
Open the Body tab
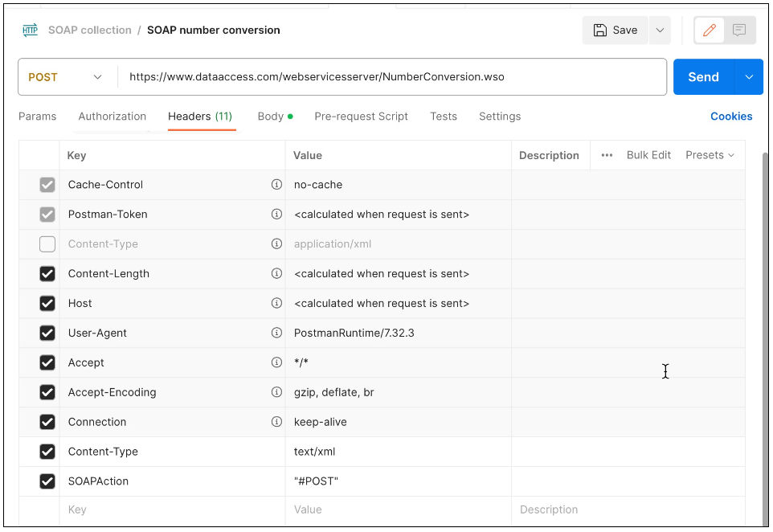click(275, 117)
